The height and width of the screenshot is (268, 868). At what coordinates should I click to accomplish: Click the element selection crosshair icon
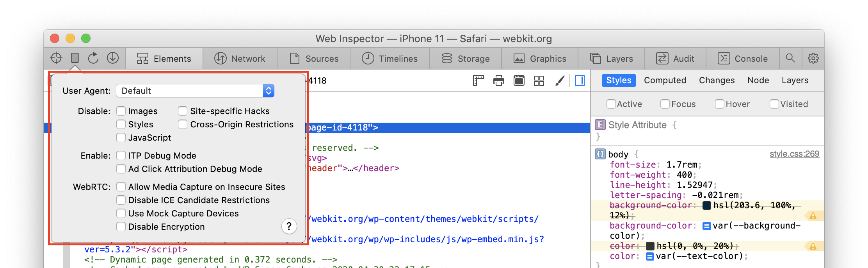pos(56,58)
